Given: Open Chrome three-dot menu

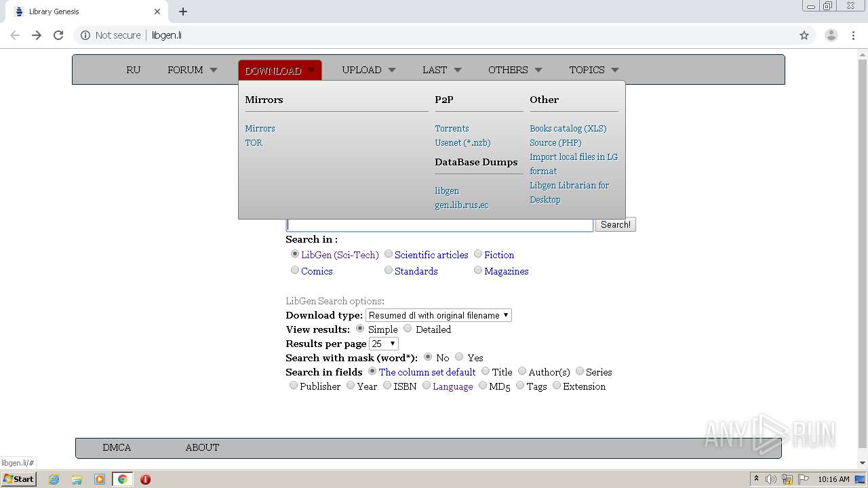Looking at the screenshot, I should pyautogui.click(x=853, y=35).
